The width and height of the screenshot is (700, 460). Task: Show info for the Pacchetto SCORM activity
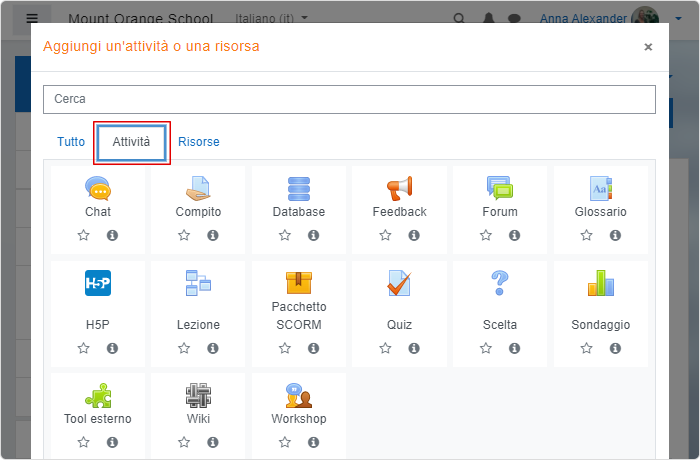313,348
